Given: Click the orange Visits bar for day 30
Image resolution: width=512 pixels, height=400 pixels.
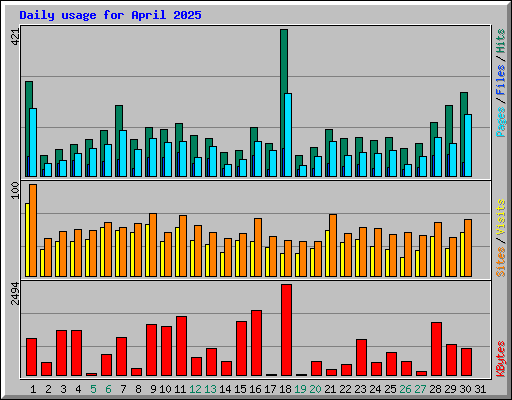Looking at the screenshot, I should [468, 248].
